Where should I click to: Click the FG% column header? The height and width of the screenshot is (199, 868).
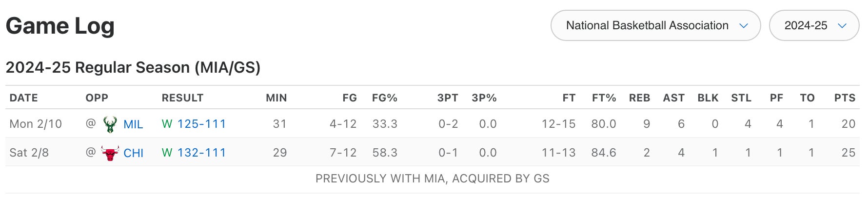385,98
